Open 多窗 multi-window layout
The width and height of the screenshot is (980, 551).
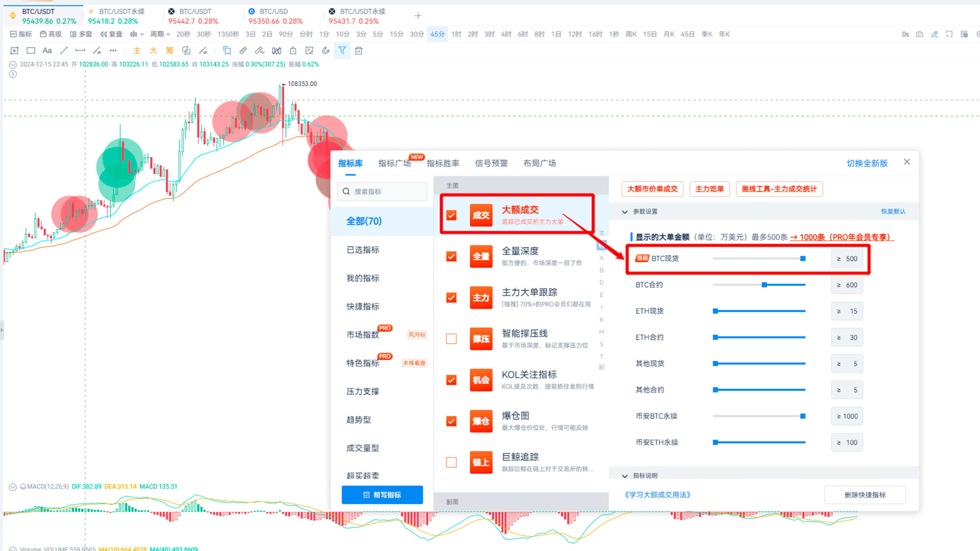point(81,34)
